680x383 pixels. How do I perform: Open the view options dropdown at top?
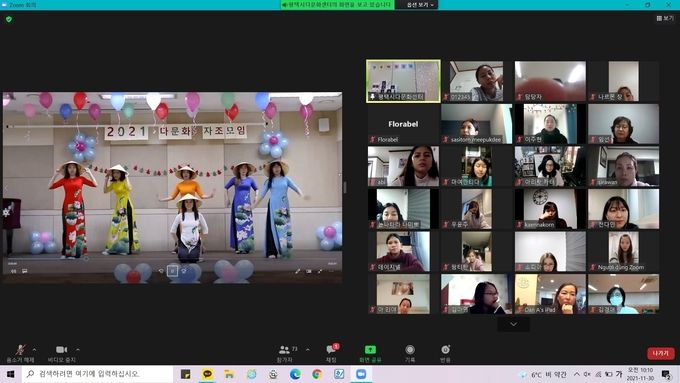click(x=420, y=5)
